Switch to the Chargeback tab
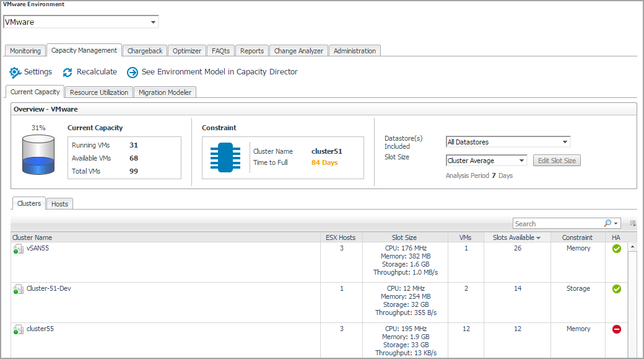 pos(145,51)
